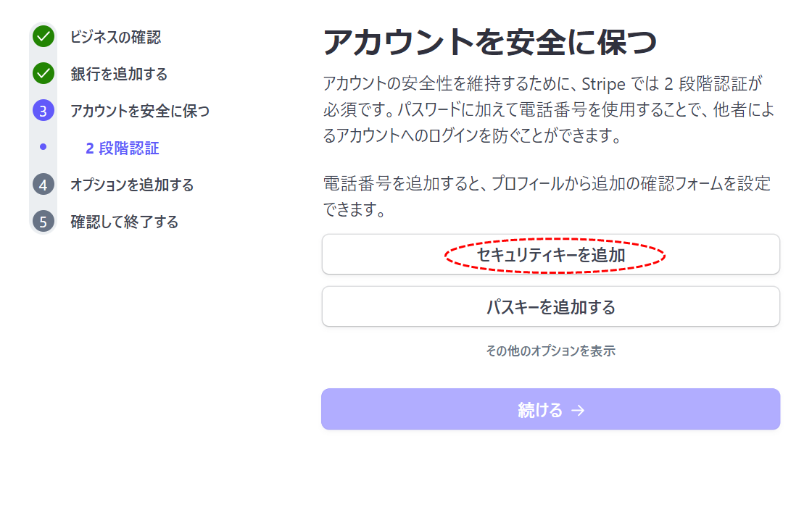Screen dimensions: 812x515
Task: Click the paragraph starting with 電話番号を追加すると
Action: 547,196
